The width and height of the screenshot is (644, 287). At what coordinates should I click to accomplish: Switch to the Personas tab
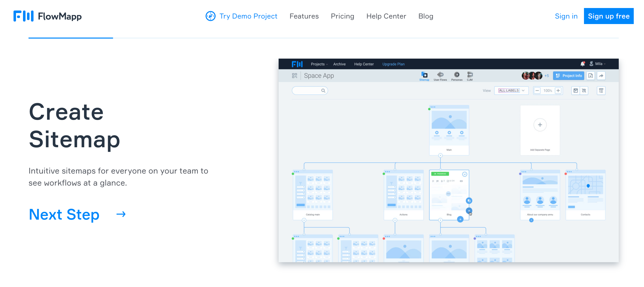(457, 76)
